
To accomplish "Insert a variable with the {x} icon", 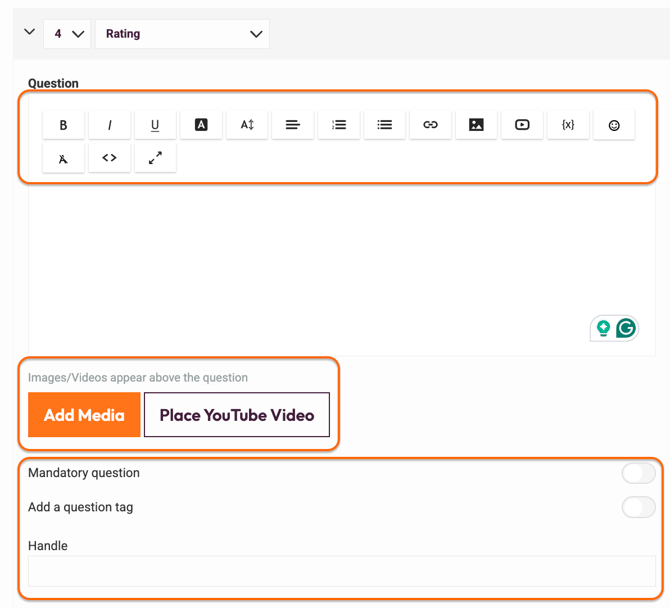I will click(568, 125).
